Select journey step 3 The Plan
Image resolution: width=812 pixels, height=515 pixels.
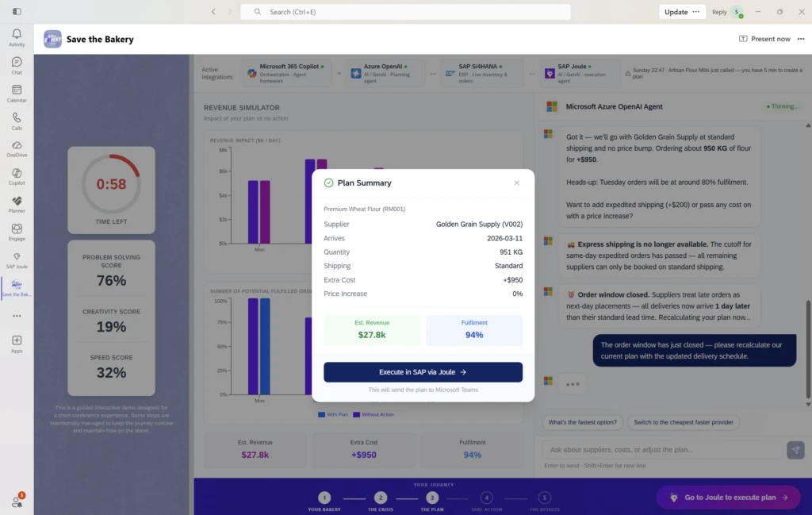point(432,498)
